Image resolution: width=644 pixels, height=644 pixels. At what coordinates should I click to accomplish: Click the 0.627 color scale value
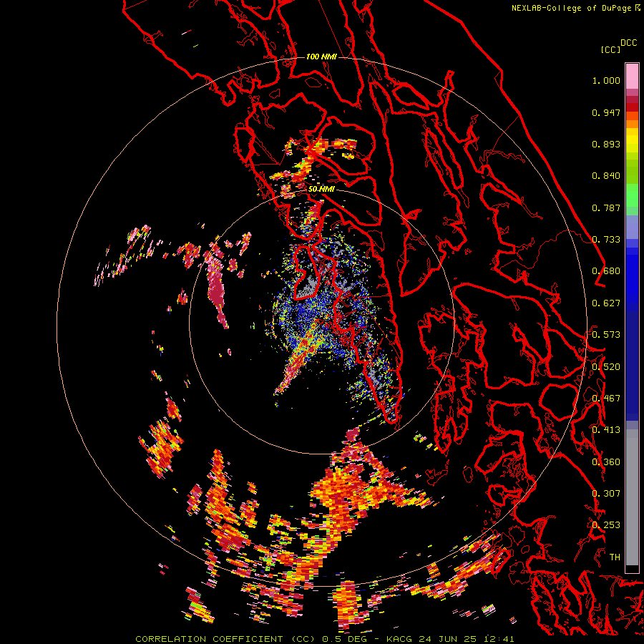(x=606, y=303)
